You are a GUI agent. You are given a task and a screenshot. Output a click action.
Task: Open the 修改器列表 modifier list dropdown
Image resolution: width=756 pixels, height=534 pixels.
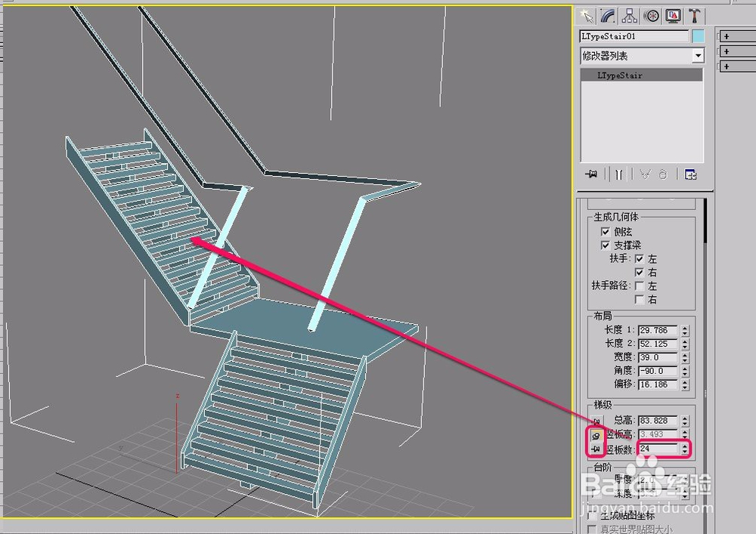pyautogui.click(x=642, y=56)
